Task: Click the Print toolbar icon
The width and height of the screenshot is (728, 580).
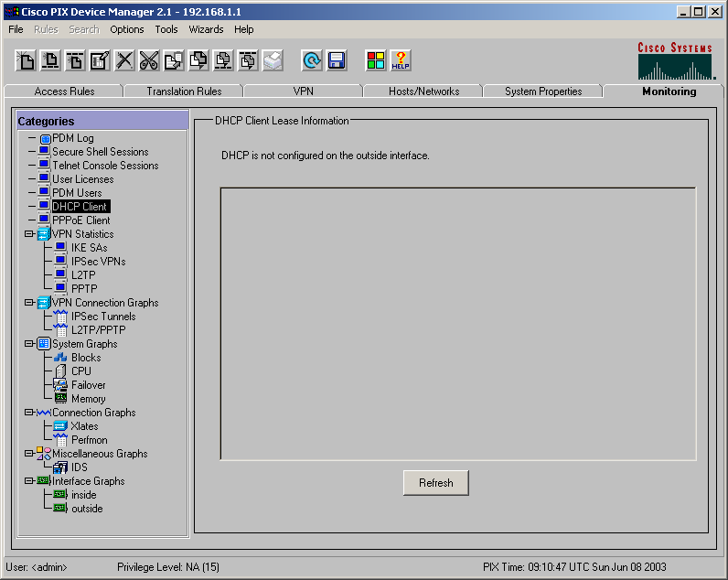Action: 273,60
